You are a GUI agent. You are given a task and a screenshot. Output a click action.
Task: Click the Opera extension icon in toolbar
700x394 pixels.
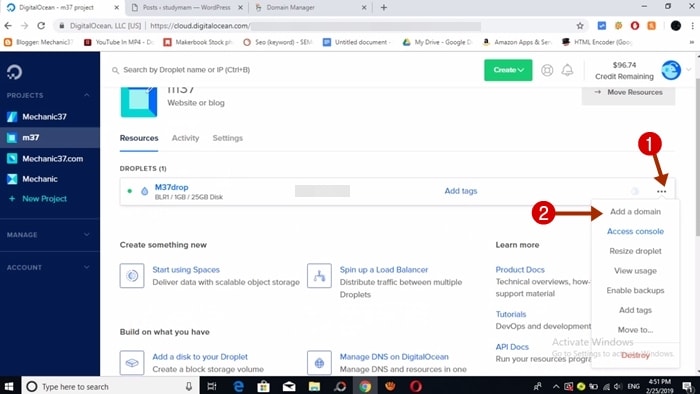tap(634, 26)
